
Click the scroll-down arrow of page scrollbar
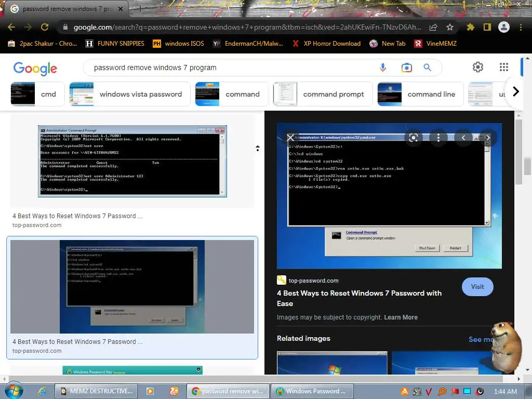click(x=528, y=370)
